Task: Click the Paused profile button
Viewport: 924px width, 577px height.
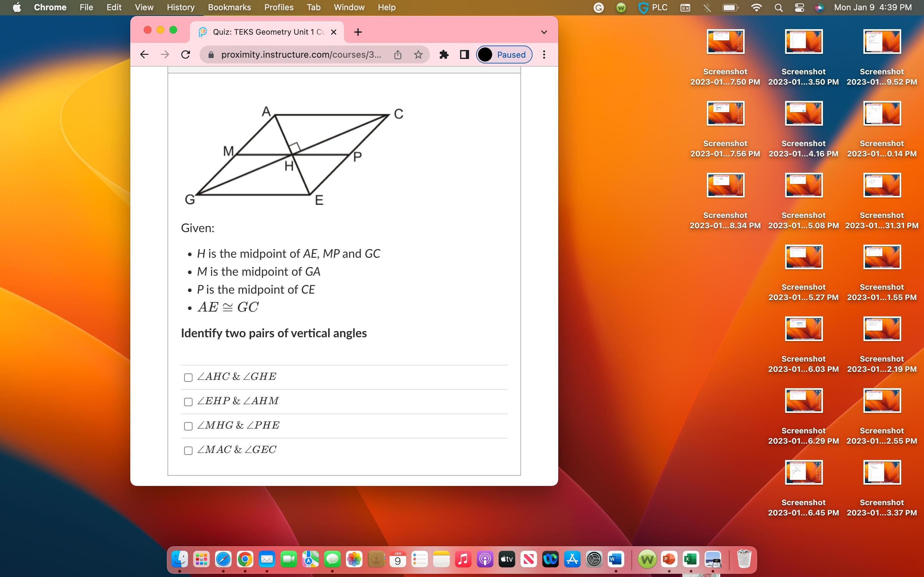Action: coord(504,54)
